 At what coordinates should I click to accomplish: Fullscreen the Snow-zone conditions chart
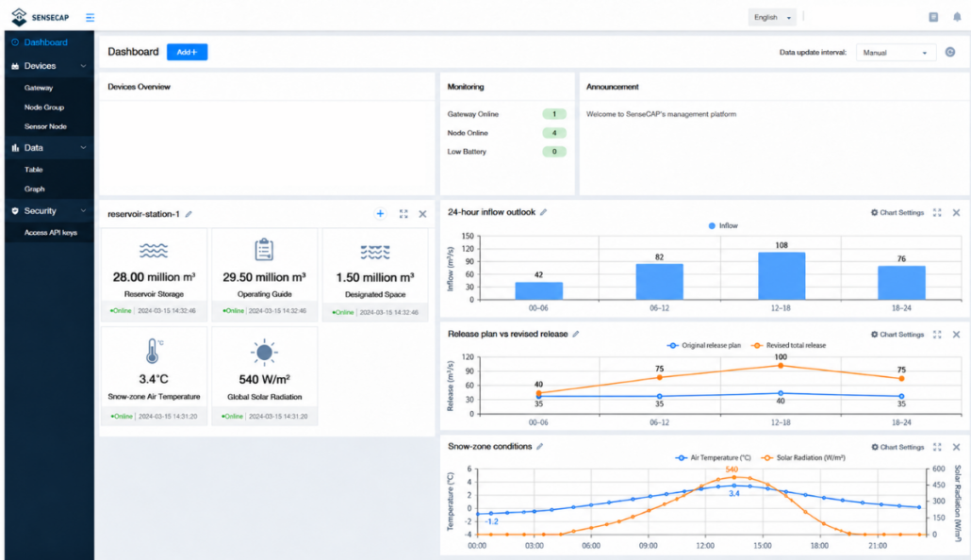click(937, 447)
